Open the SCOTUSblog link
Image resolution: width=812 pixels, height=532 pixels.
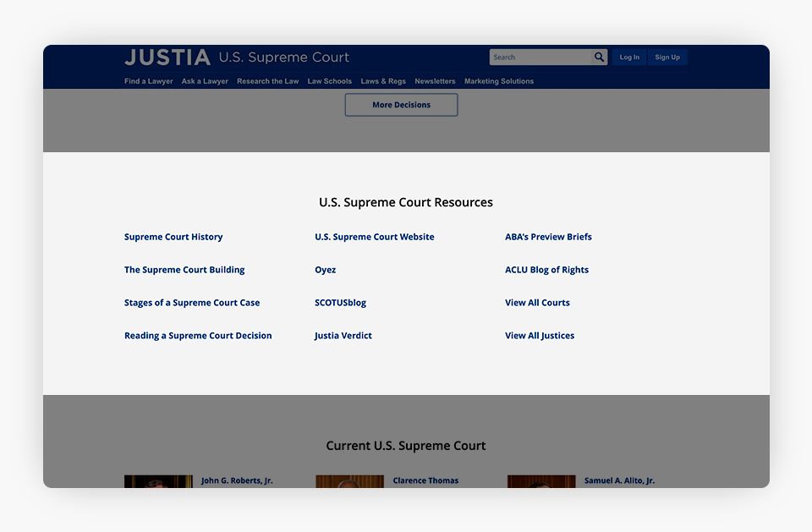[x=340, y=303]
